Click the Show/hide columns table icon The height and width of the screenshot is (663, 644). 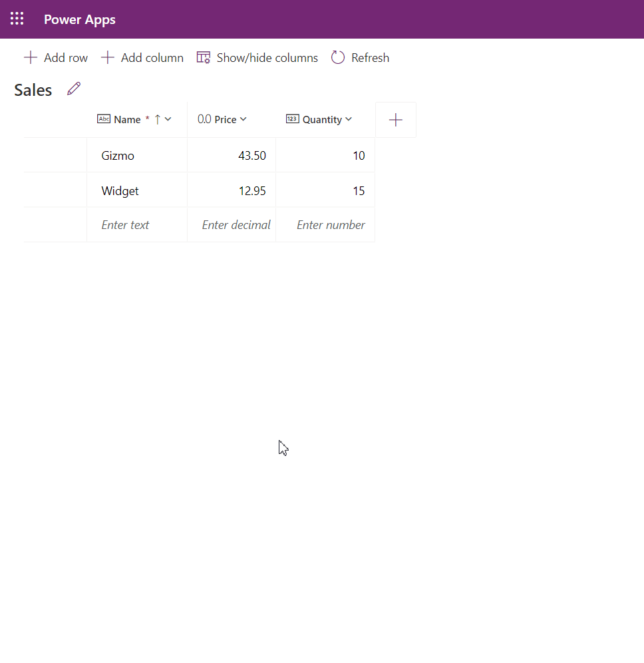tap(204, 58)
